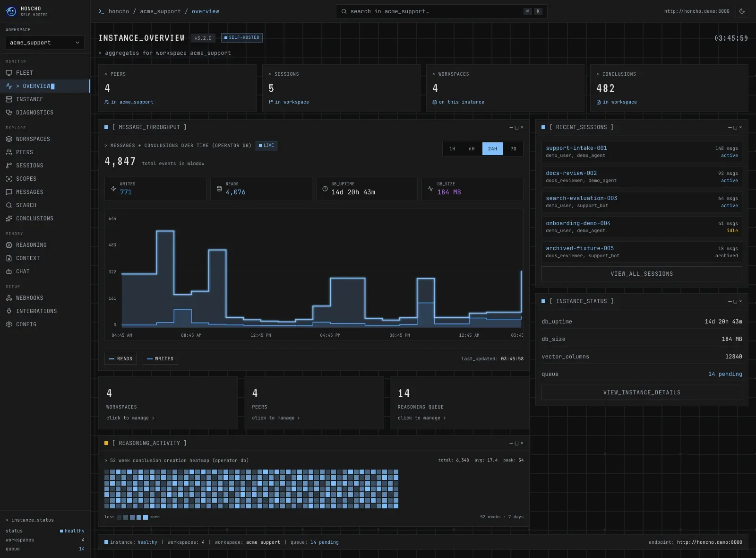Click the Config gear icon
The height and width of the screenshot is (558, 756).
coord(9,324)
